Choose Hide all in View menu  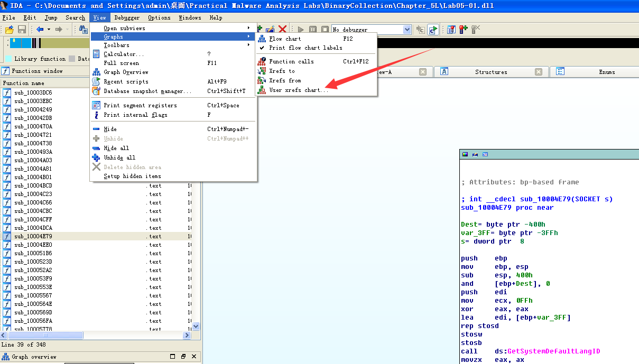tap(173, 148)
